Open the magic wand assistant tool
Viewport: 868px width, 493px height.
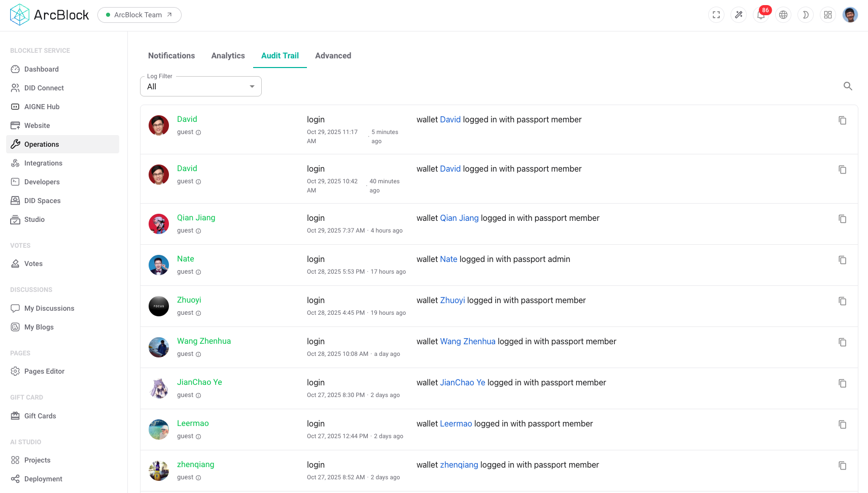click(x=738, y=15)
